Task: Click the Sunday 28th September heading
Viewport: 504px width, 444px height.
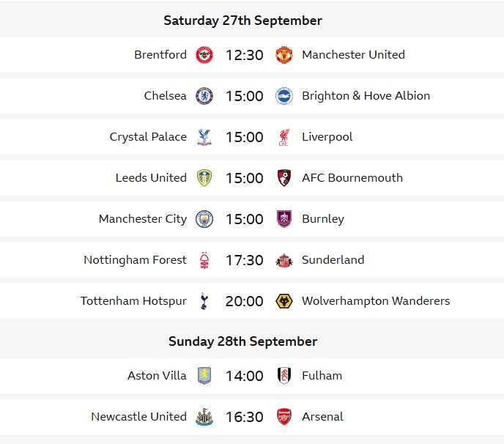Action: tap(242, 341)
